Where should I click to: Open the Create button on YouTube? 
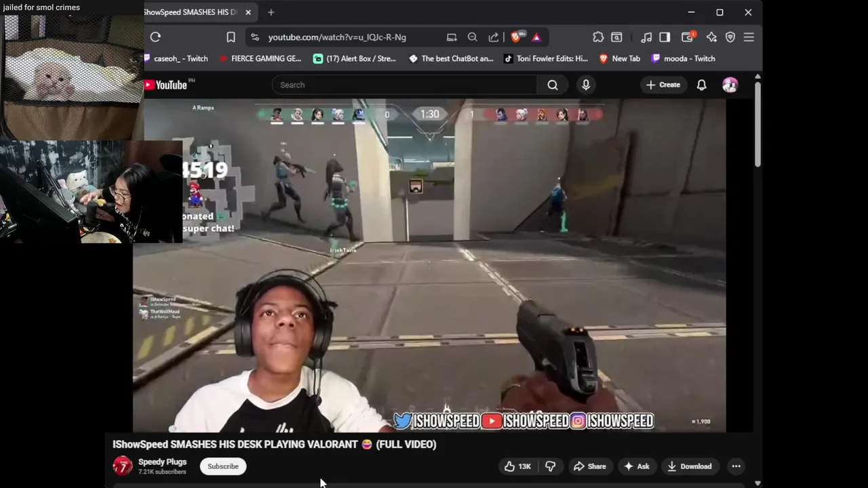click(x=663, y=85)
